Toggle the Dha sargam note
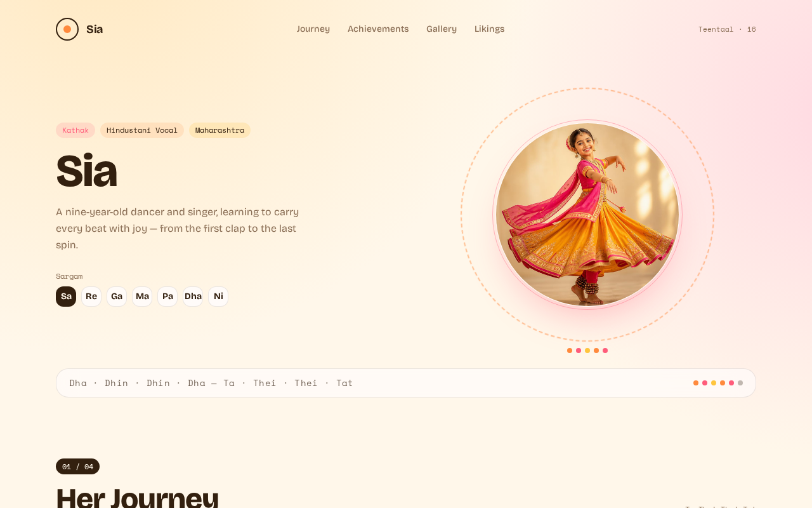Viewport: 812px width, 508px height. tap(193, 297)
